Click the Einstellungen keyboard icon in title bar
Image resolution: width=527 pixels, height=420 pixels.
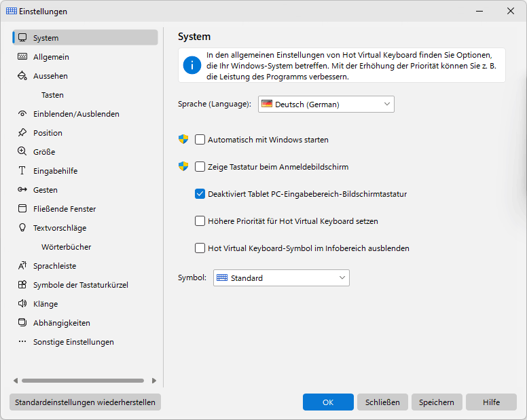point(12,11)
